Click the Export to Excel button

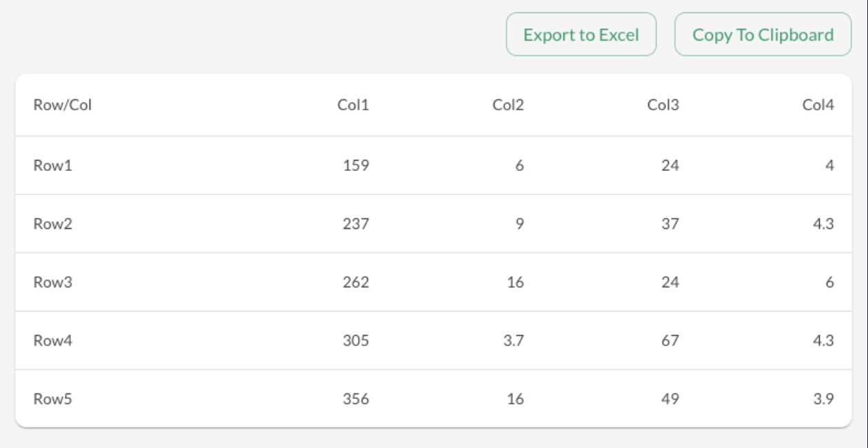581,34
